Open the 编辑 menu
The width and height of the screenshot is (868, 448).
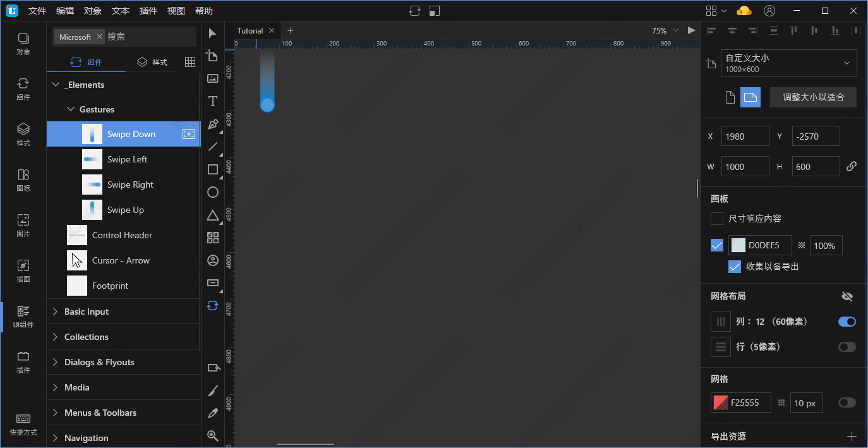[64, 11]
